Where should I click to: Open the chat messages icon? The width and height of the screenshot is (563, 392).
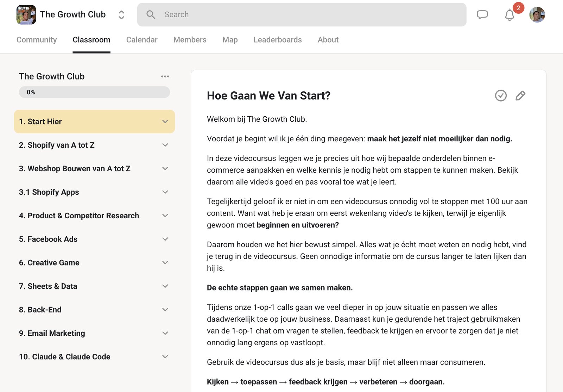tap(482, 15)
